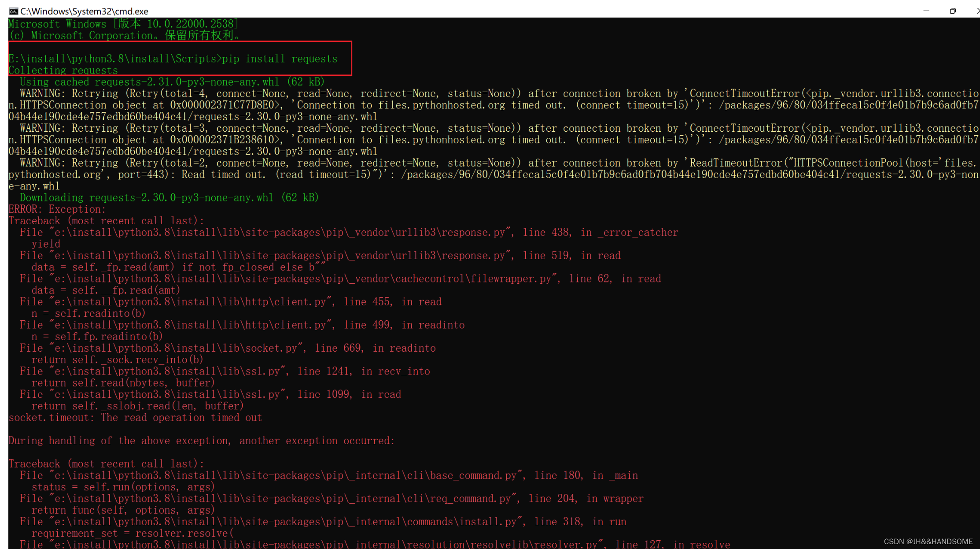This screenshot has height=549, width=980.
Task: Click 'return self._sock.recv_into(b)' line
Action: [x=117, y=360]
